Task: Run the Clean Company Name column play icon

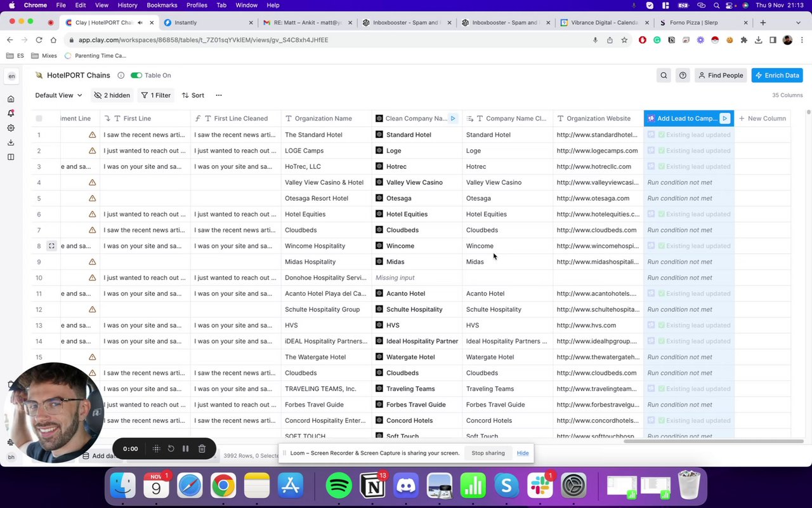Action: coord(453,118)
